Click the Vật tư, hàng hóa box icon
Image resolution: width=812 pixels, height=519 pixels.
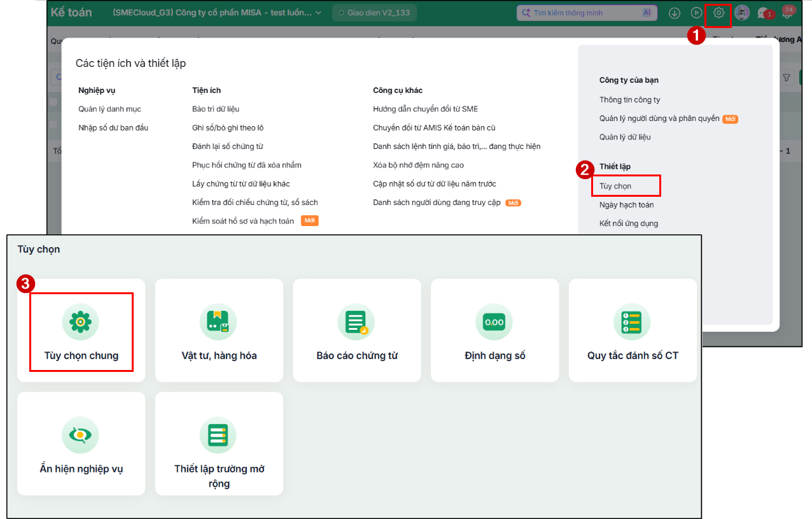tap(218, 322)
